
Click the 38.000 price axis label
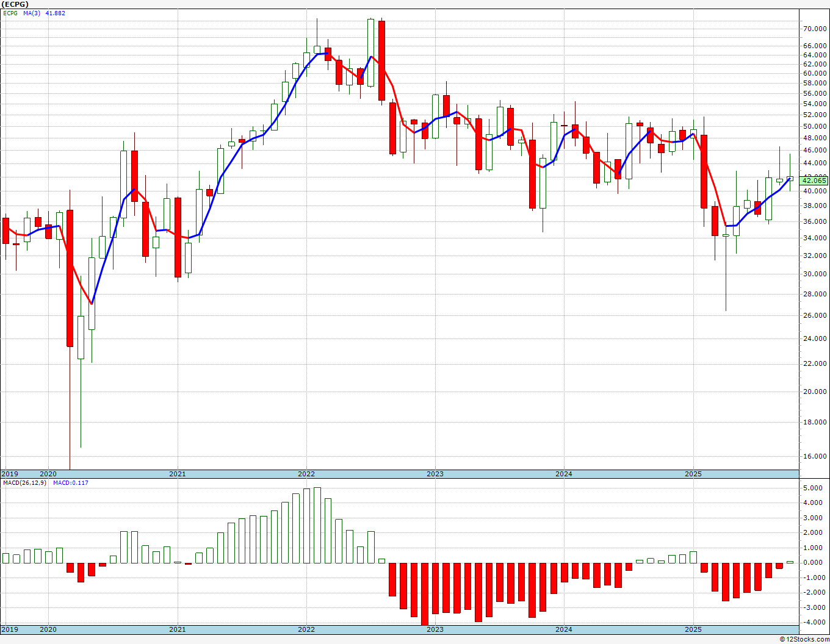815,206
